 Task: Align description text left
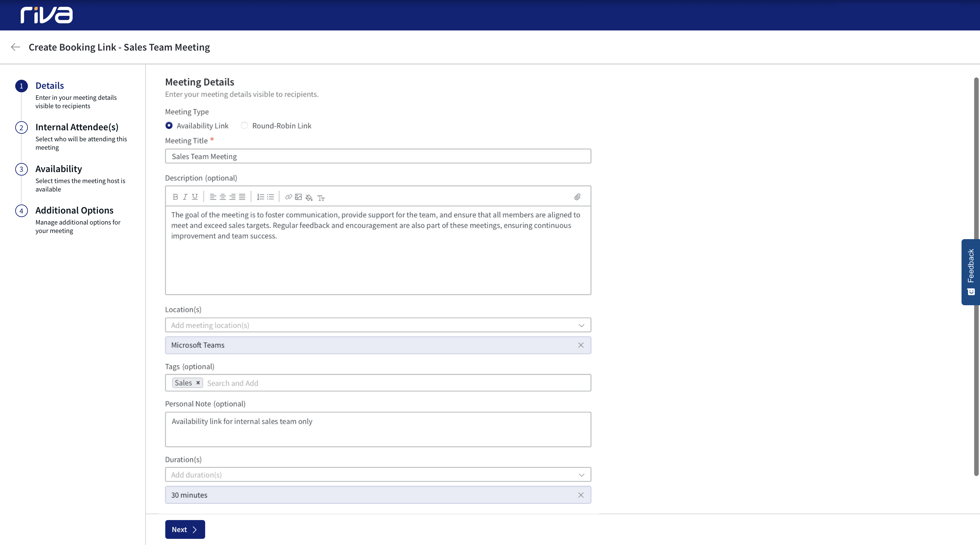[x=213, y=197]
